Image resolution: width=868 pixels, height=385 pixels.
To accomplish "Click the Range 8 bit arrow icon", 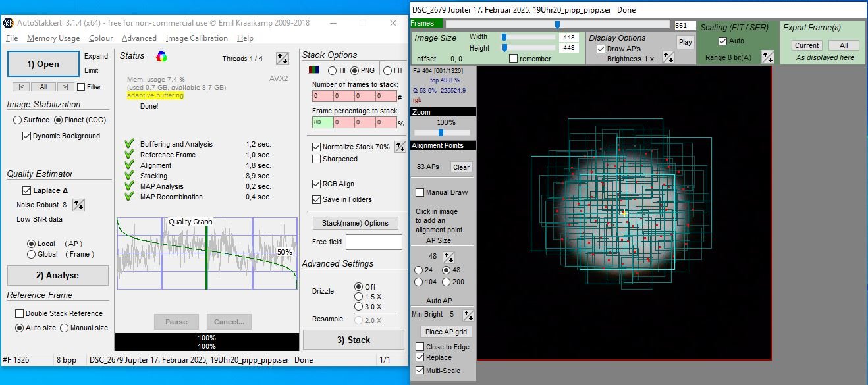I will tap(767, 57).
